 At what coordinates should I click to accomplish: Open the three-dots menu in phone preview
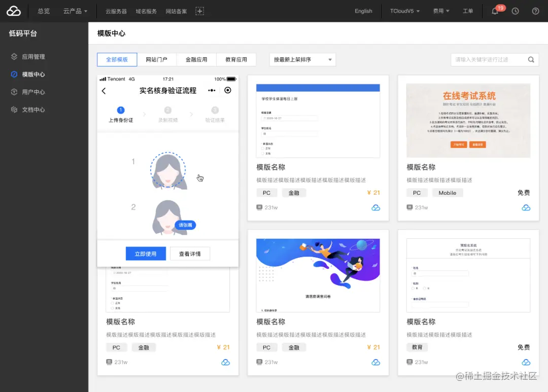coord(212,90)
